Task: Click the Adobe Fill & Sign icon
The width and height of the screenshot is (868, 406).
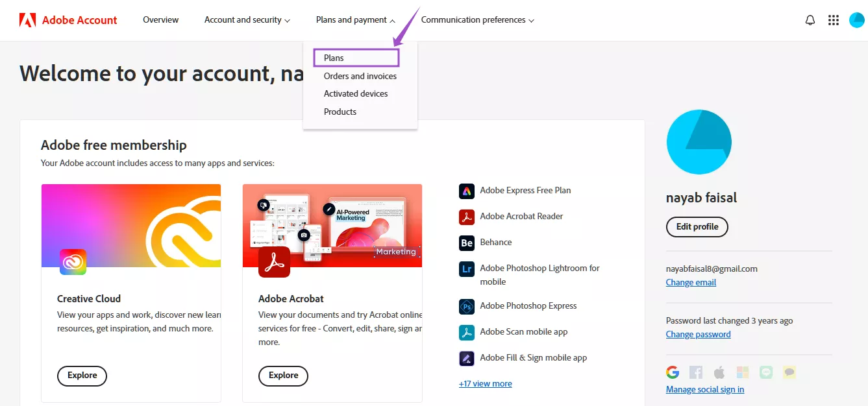Action: (467, 357)
